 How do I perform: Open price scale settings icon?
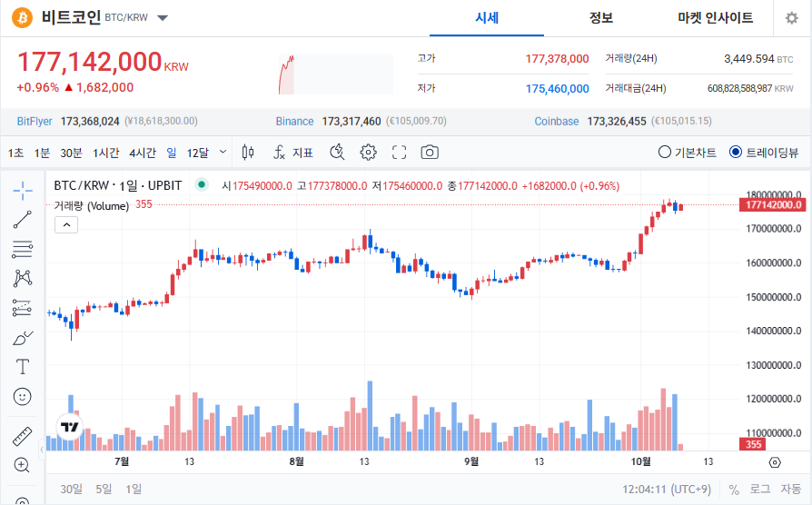point(775,462)
